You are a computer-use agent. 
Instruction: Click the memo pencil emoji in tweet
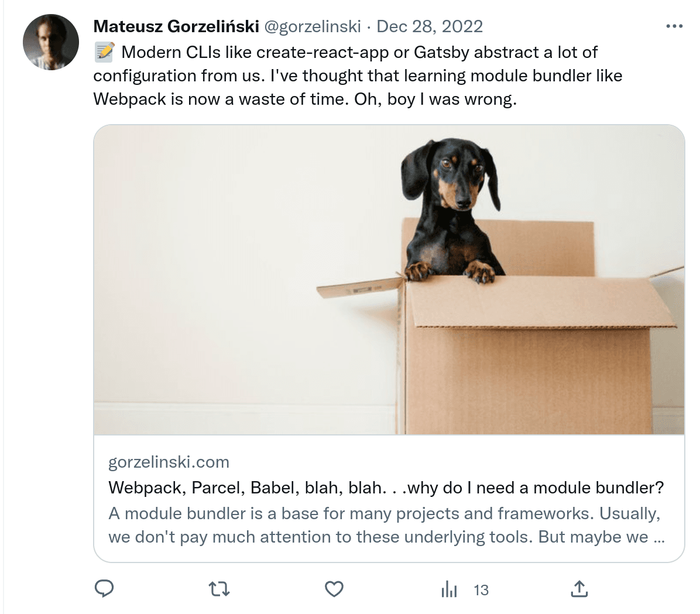coord(105,52)
